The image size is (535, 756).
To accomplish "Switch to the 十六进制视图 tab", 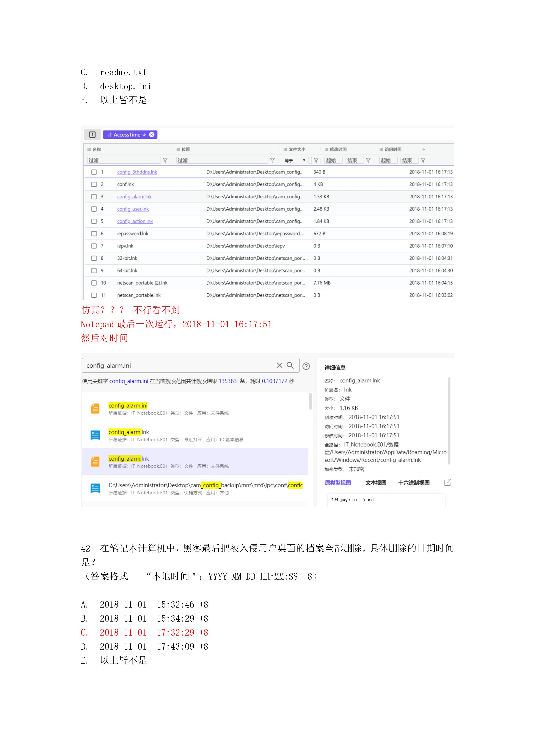I will [x=414, y=483].
